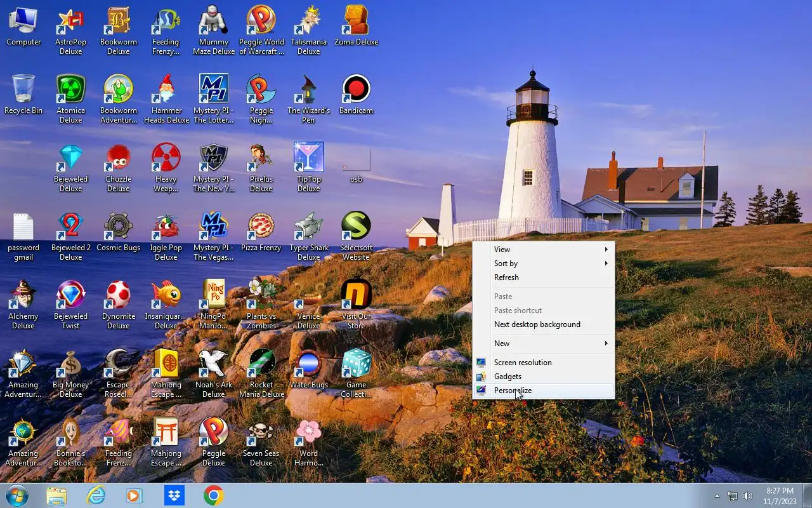
Task: Show hidden system tray icons
Action: (717, 496)
